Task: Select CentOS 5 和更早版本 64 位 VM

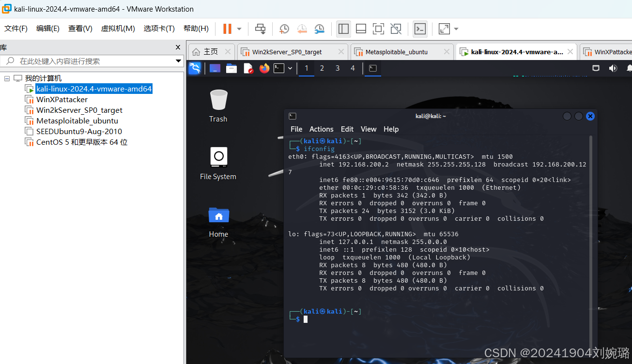Action: pyautogui.click(x=82, y=142)
